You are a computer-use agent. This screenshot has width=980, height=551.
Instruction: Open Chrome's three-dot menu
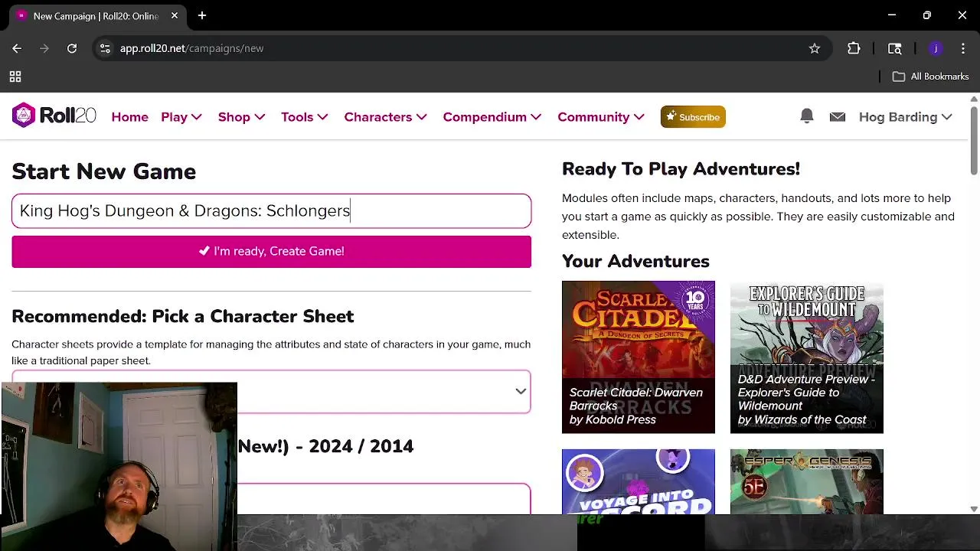pyautogui.click(x=963, y=48)
